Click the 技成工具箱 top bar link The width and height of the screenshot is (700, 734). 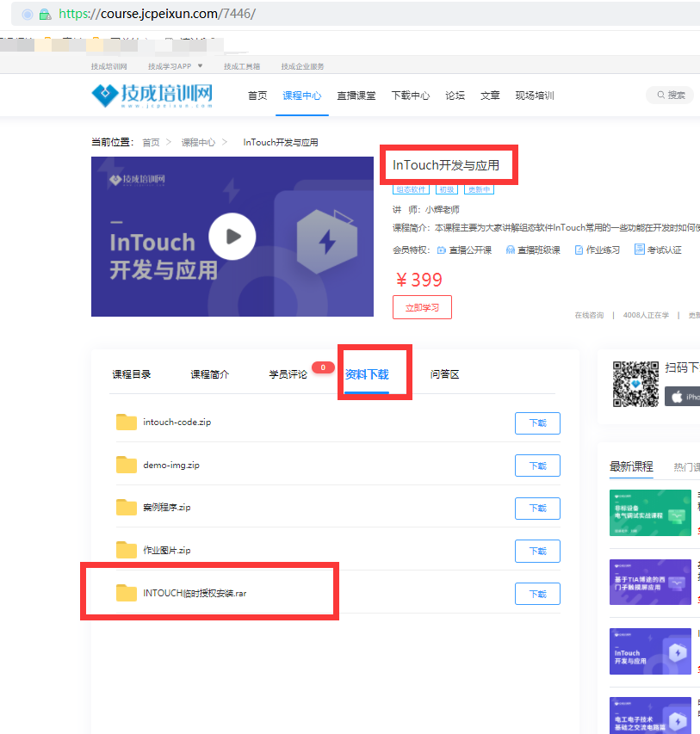[x=242, y=66]
